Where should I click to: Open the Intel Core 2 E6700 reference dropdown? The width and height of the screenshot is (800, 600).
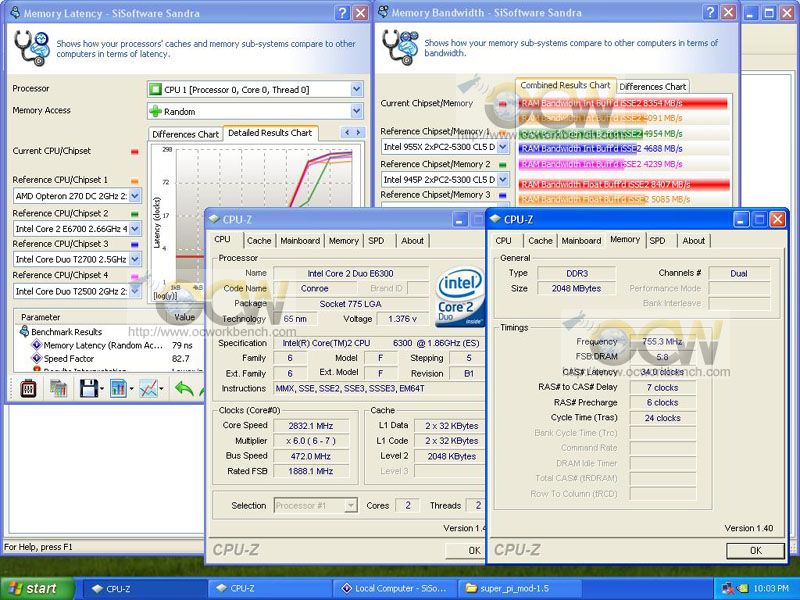(x=135, y=229)
